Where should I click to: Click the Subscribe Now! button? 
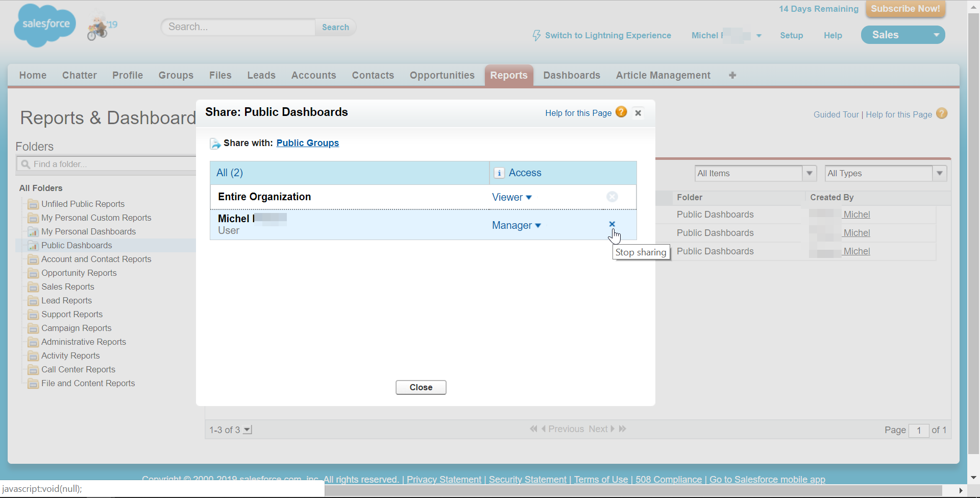[905, 9]
